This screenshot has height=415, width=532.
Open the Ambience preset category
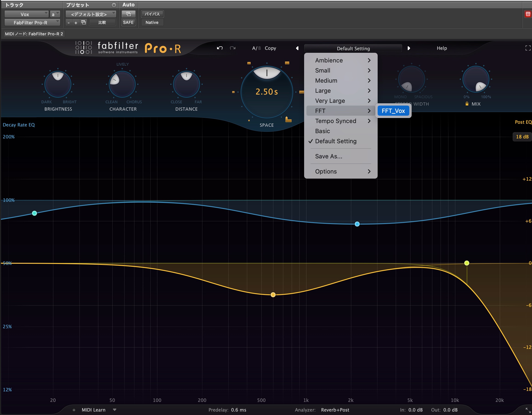341,60
